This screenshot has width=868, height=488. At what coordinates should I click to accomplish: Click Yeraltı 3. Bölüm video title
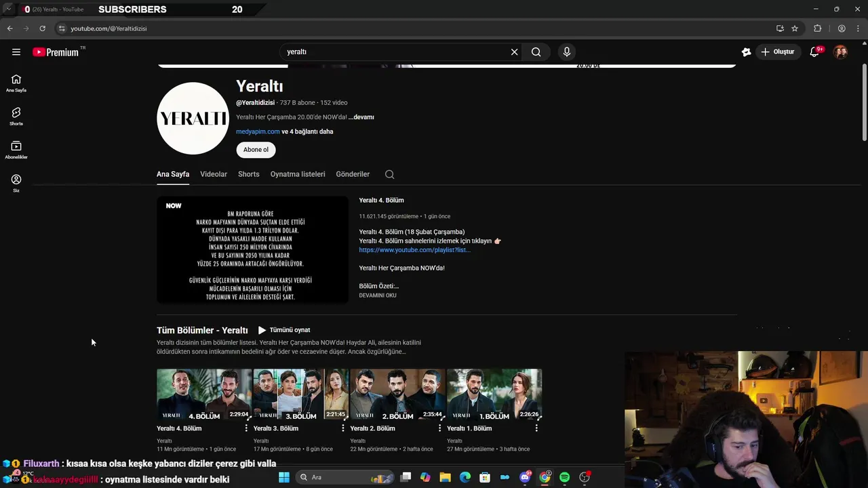[276, 428]
